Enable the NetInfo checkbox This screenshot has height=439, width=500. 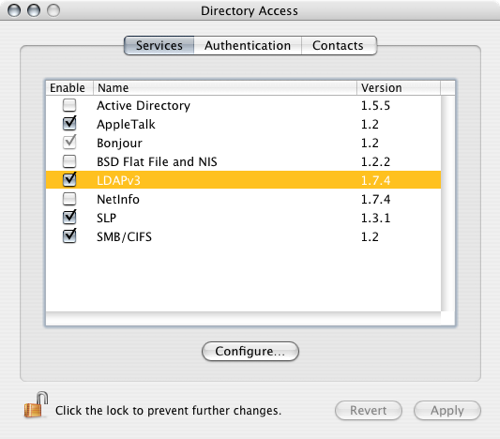click(x=69, y=199)
